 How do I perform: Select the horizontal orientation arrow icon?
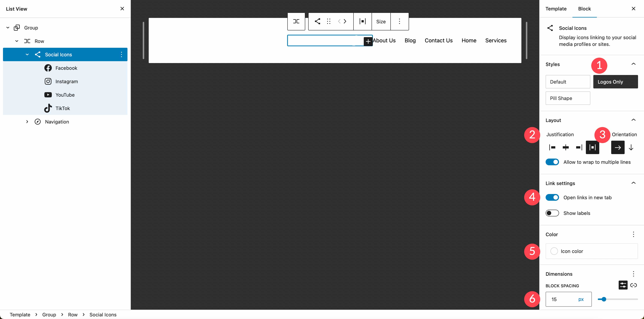point(618,147)
